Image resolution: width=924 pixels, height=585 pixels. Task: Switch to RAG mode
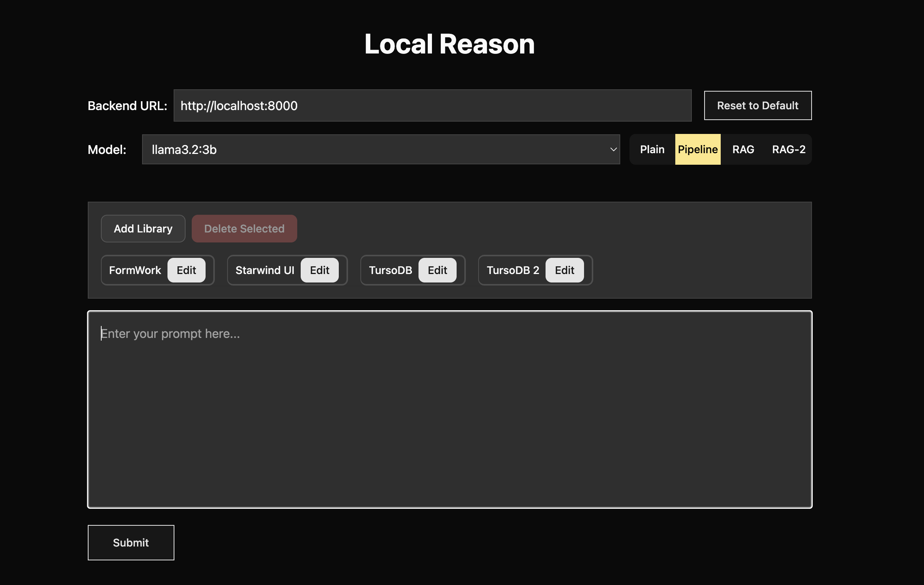point(743,149)
